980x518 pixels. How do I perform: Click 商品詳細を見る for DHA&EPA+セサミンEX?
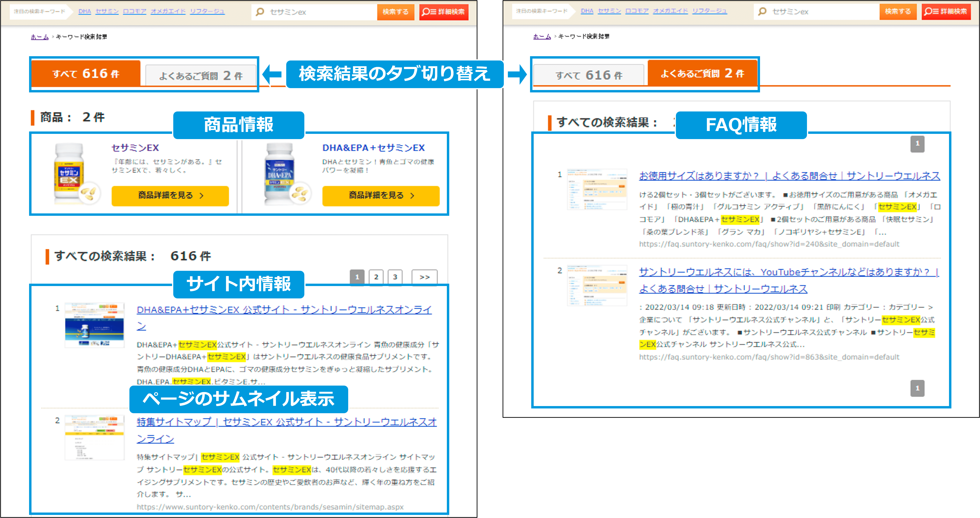(381, 196)
